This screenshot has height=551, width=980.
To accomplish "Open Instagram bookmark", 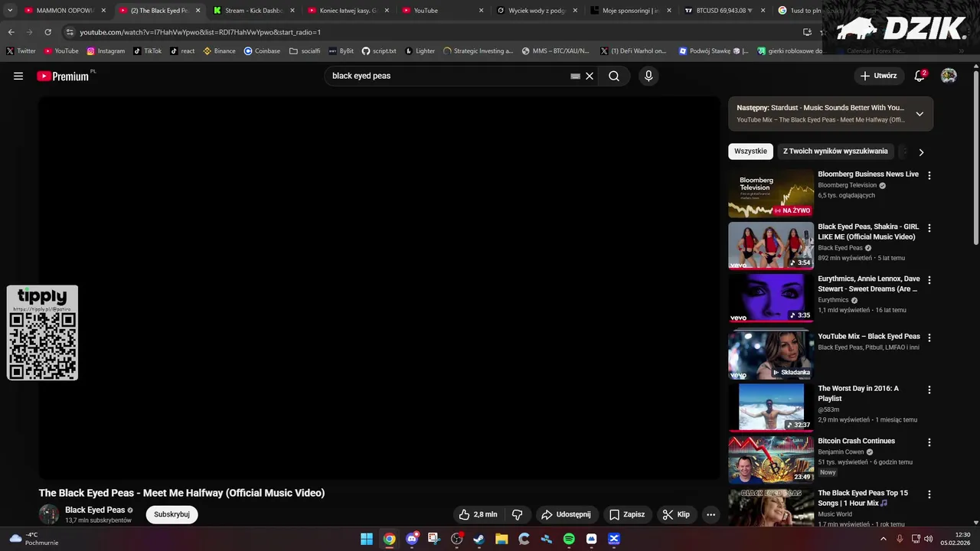I will [106, 51].
